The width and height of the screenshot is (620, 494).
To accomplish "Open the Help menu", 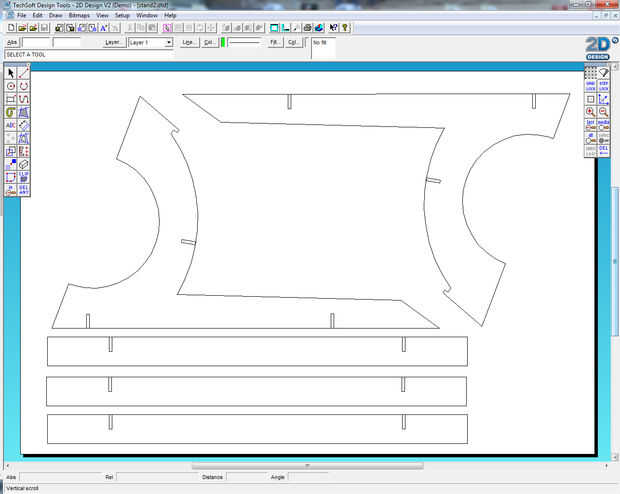I will tap(170, 15).
